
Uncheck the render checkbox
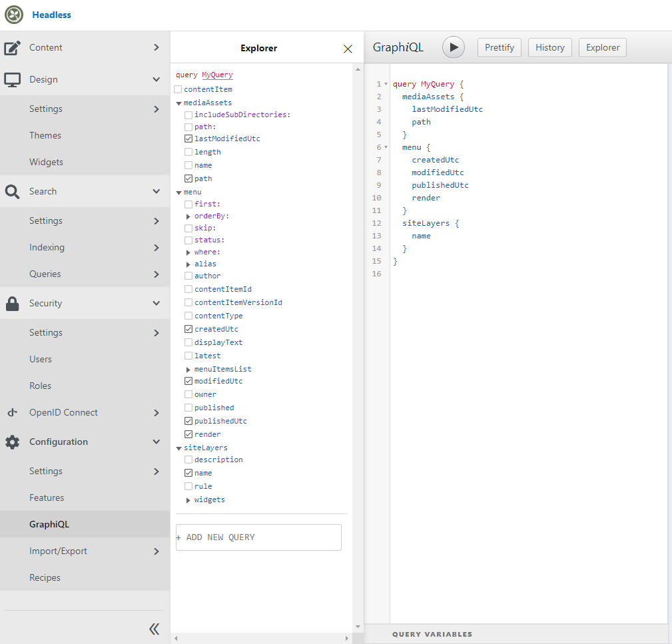tap(188, 434)
